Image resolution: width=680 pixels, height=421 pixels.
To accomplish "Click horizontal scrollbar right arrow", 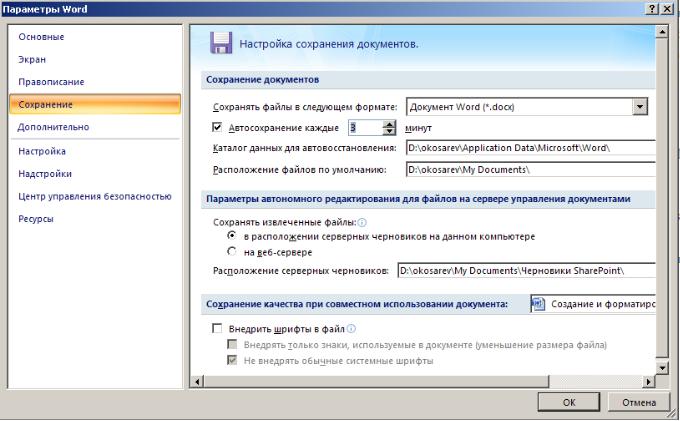I will [648, 382].
